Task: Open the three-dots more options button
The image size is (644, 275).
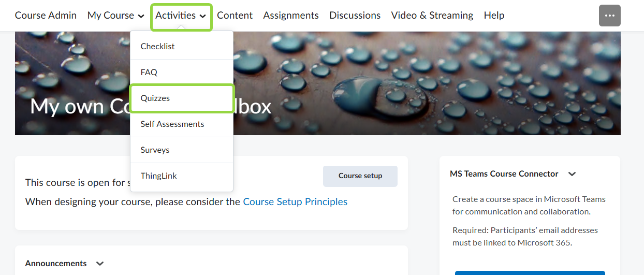Action: pyautogui.click(x=609, y=16)
